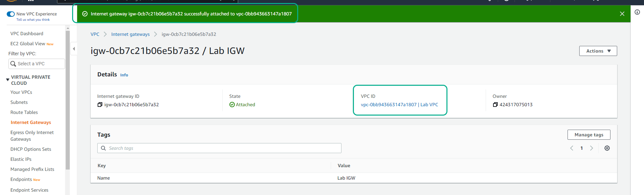Open Route Tables in sidebar
Screen dimensions: 644x195
(24, 112)
